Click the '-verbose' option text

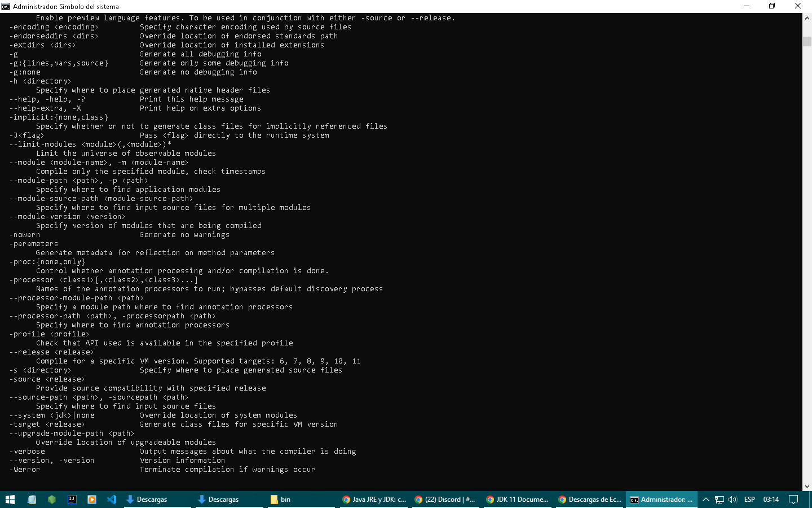(27, 452)
